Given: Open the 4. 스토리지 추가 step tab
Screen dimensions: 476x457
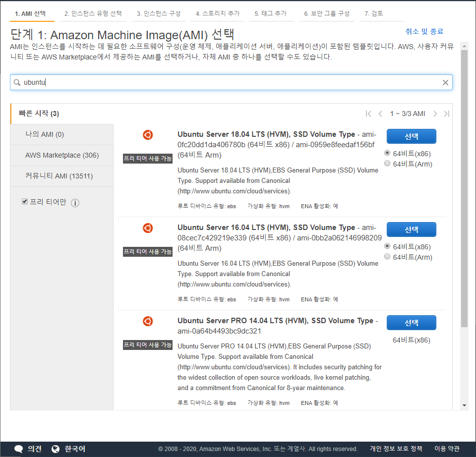Looking at the screenshot, I should [x=218, y=14].
